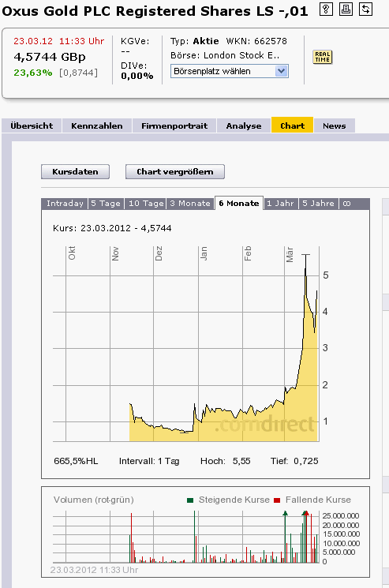Click the 23.03.12 11:33 Uhr timestamp

pyautogui.click(x=59, y=41)
